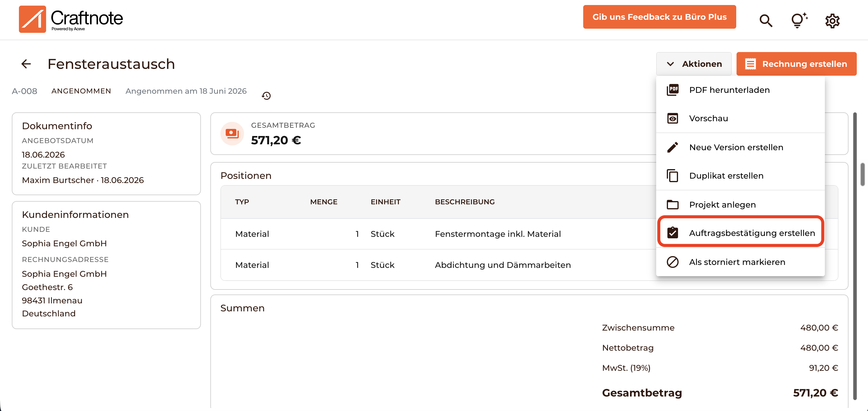Click the top GESAMTBETRAG amount 571,20 €

click(276, 140)
